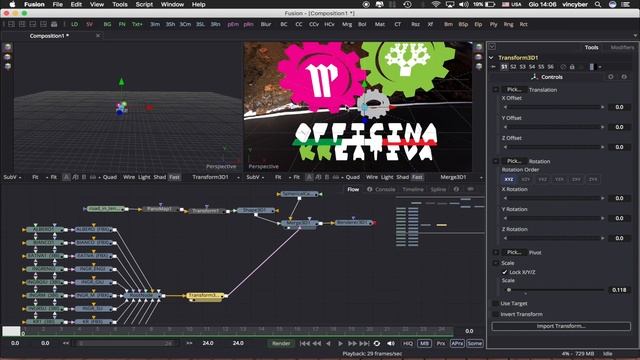
Task: Switch to the Spline tab
Action: point(438,189)
